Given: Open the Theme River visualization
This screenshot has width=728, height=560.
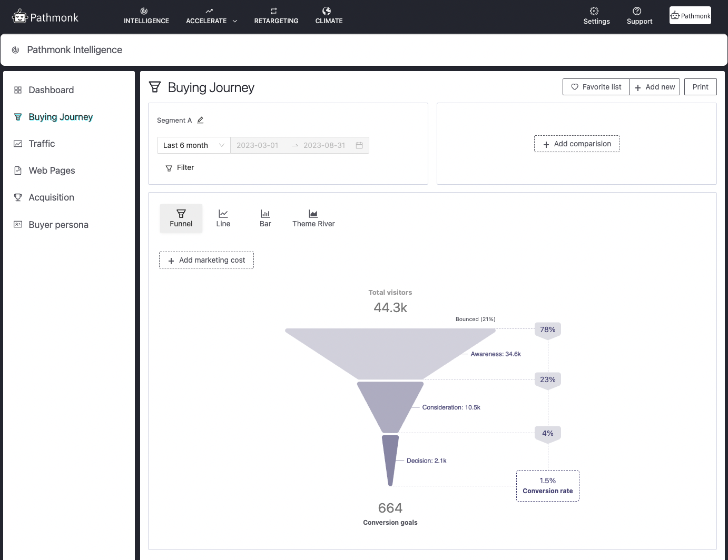Looking at the screenshot, I should (313, 218).
